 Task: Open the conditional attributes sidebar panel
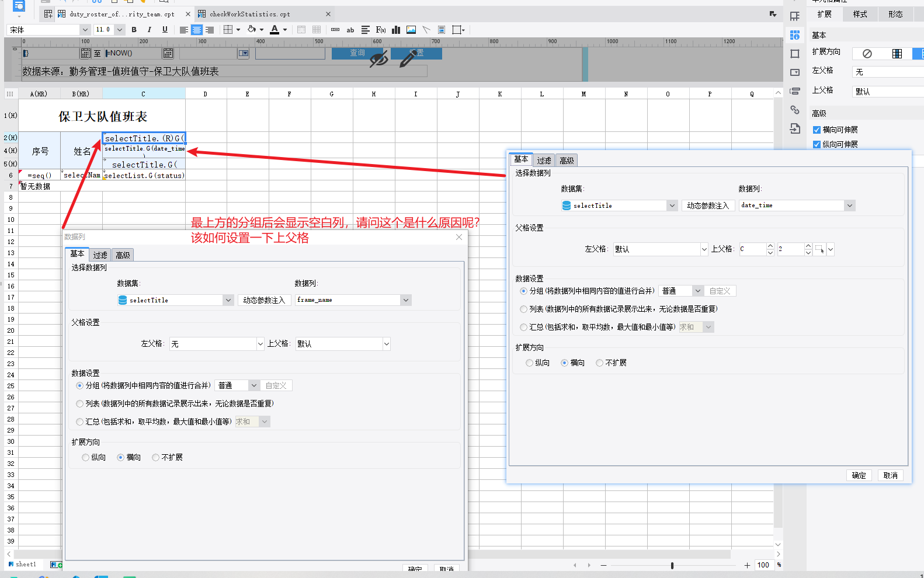[x=795, y=91]
